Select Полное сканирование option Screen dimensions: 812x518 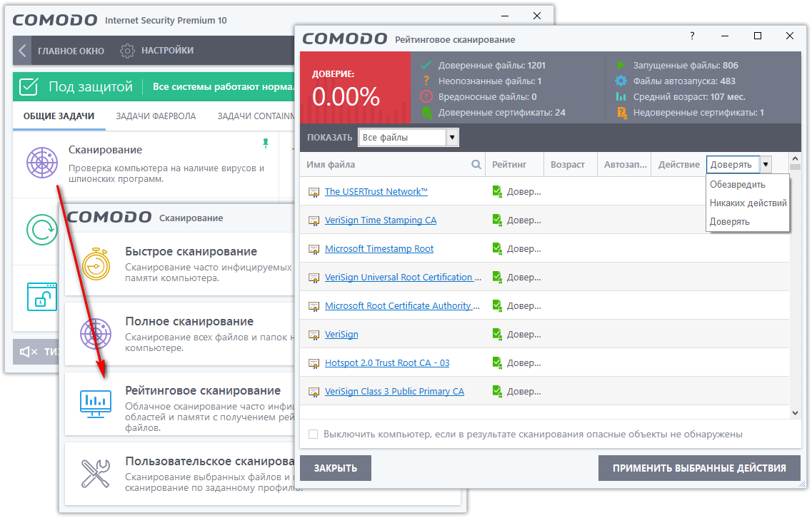pyautogui.click(x=180, y=334)
